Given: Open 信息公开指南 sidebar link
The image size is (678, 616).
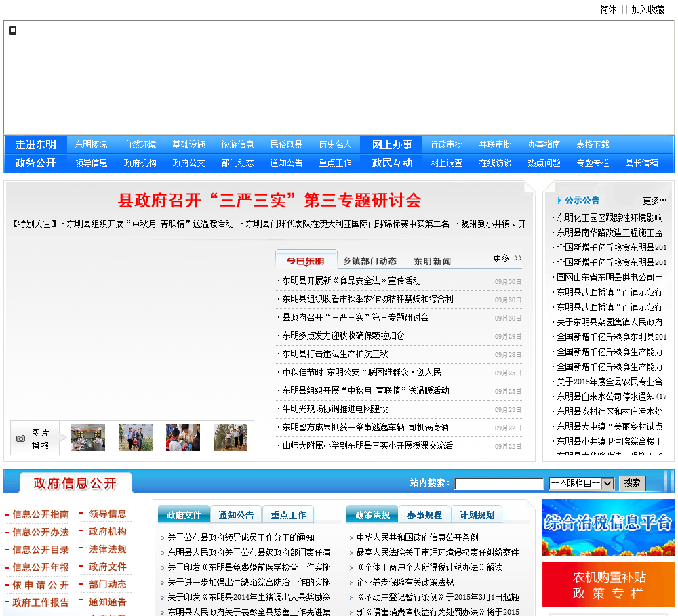Looking at the screenshot, I should coord(41,514).
